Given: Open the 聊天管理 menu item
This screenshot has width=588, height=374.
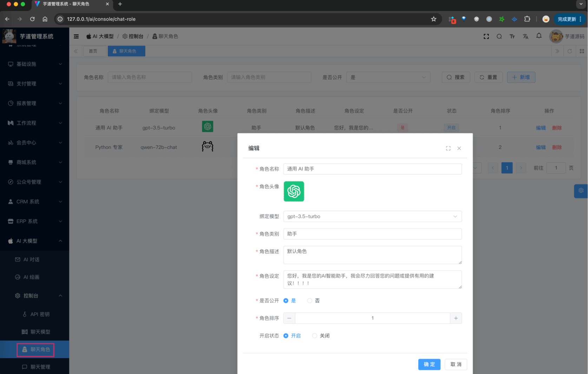Looking at the screenshot, I should 40,367.
